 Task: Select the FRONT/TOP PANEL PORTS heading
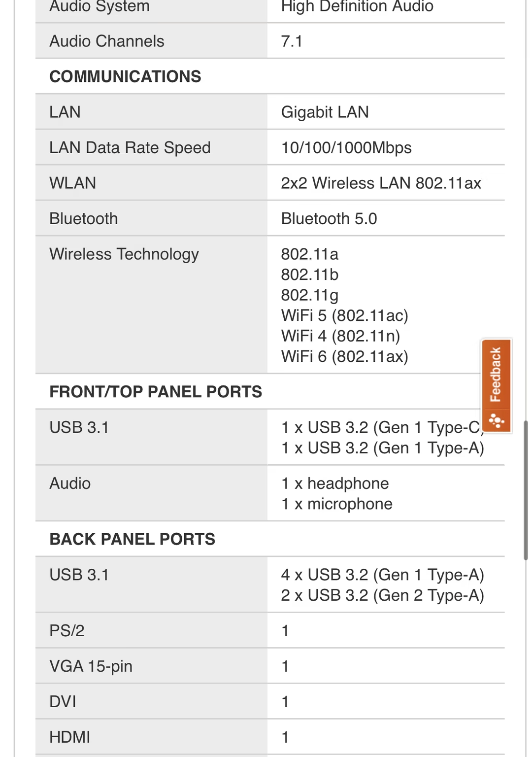click(x=156, y=392)
